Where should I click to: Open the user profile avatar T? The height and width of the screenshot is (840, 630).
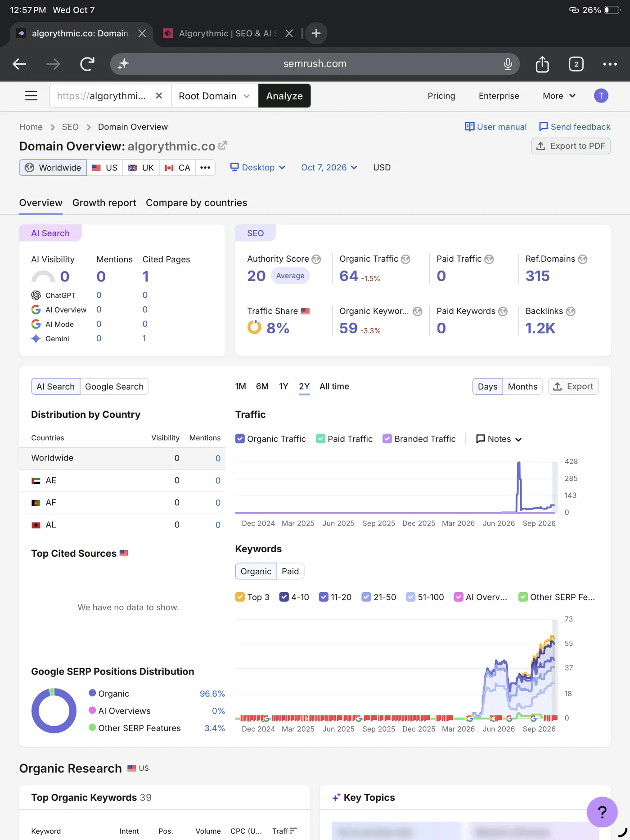tap(601, 96)
